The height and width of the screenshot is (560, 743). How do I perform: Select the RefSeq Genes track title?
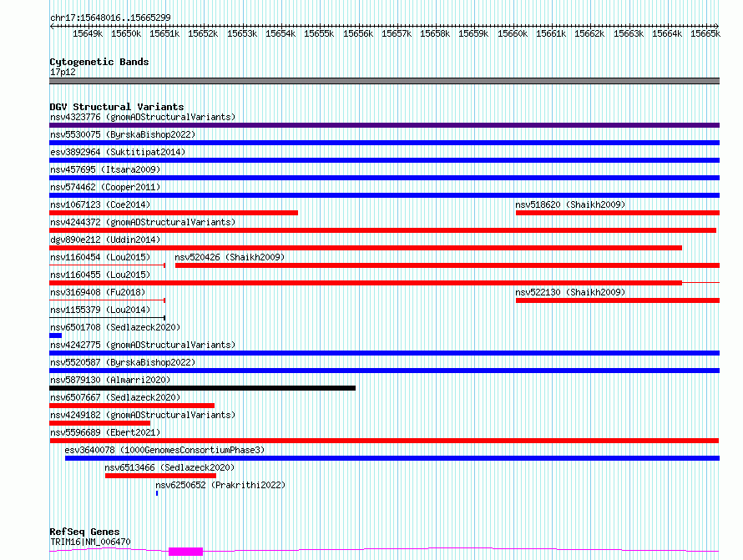point(84,532)
